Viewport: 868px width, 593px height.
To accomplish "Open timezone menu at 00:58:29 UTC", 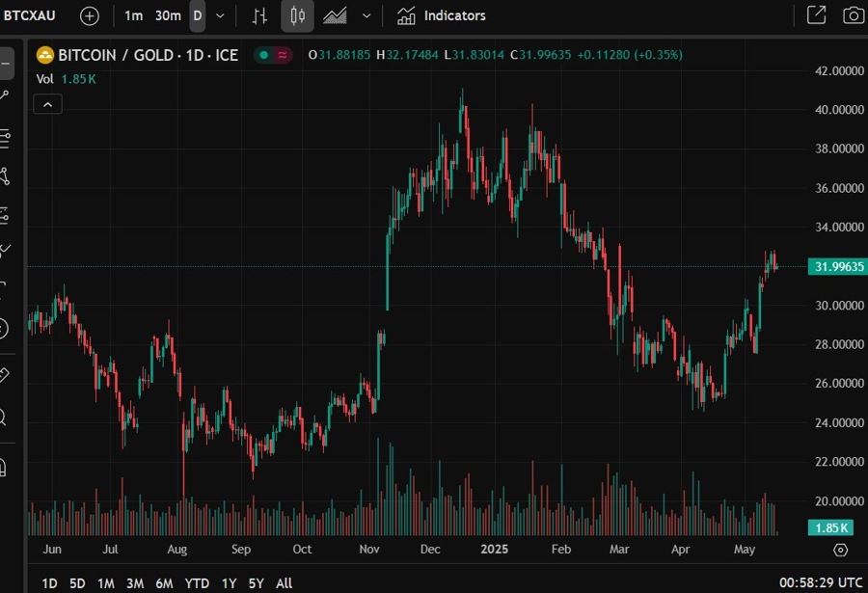I will point(821,582).
